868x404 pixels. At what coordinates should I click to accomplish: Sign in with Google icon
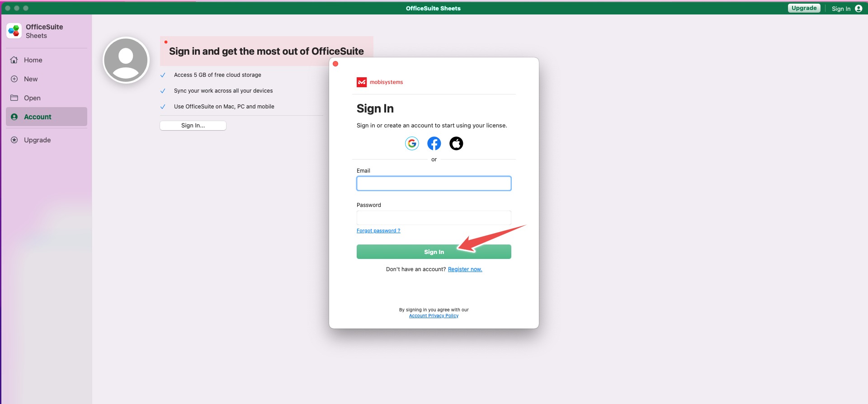click(412, 144)
